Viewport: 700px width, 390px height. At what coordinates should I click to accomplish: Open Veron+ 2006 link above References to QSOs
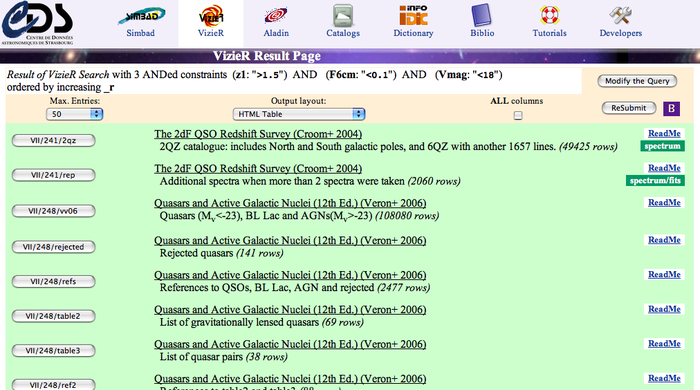(x=290, y=275)
